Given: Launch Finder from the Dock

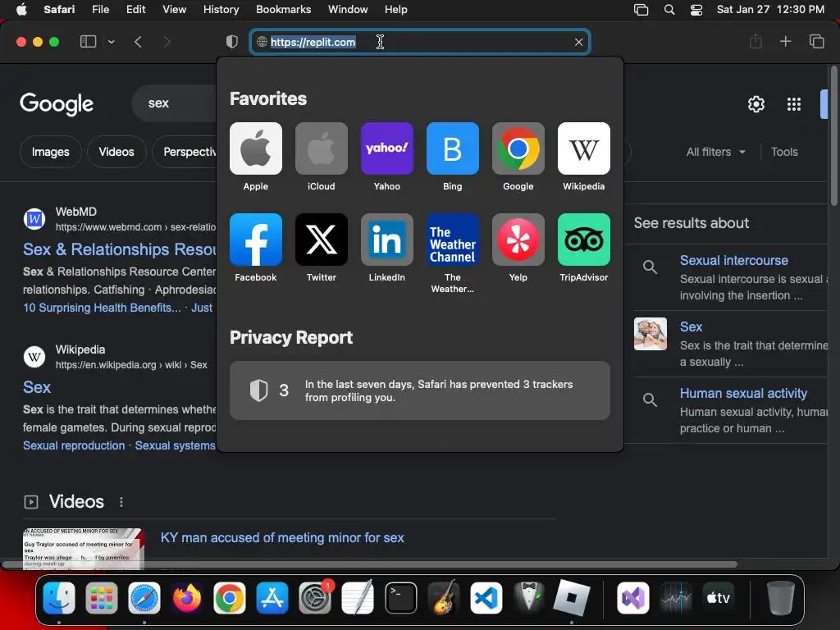Looking at the screenshot, I should (x=59, y=597).
